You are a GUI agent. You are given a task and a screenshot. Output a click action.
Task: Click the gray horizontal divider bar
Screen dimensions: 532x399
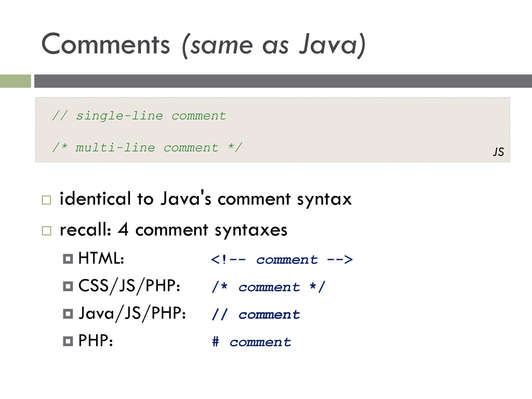coord(283,81)
